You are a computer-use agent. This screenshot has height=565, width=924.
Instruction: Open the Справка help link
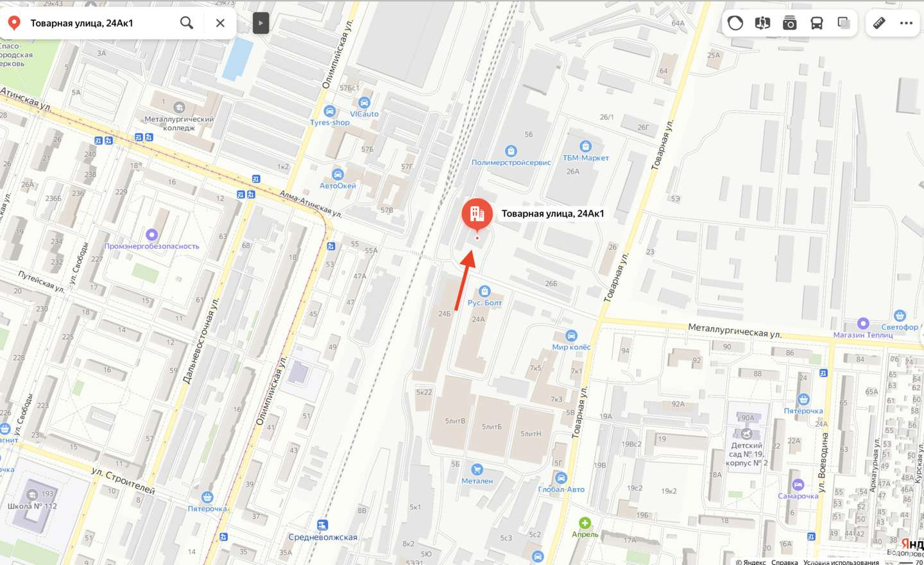pos(784,562)
